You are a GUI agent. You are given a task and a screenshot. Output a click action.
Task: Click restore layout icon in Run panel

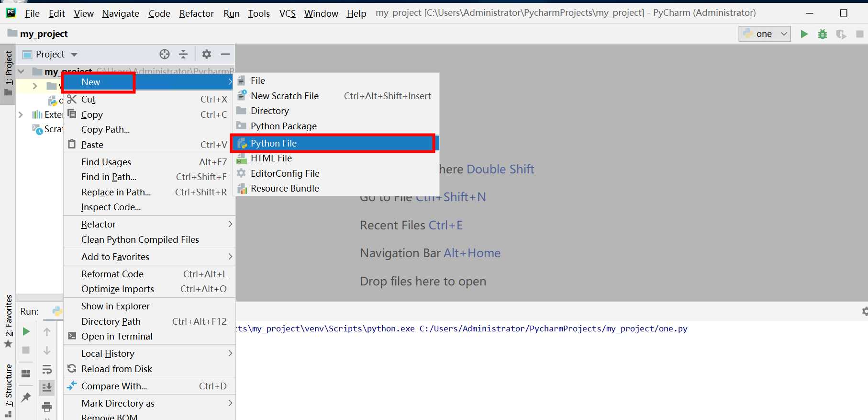click(26, 373)
